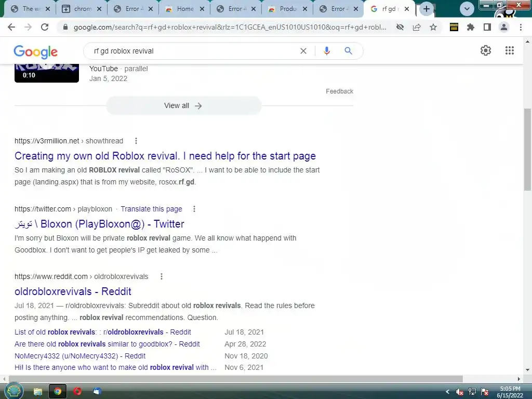Open Opera browser from taskbar

(77, 392)
